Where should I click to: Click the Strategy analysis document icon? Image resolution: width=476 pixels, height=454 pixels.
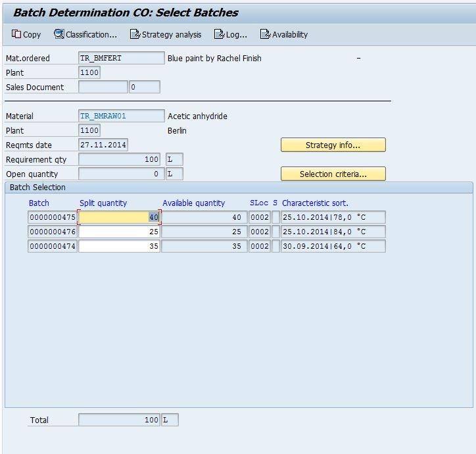click(x=135, y=34)
